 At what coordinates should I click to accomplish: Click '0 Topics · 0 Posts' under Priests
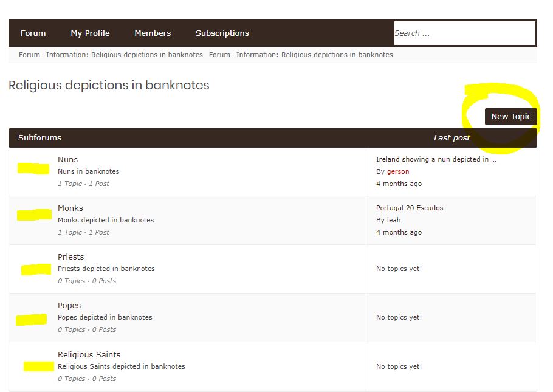(87, 281)
